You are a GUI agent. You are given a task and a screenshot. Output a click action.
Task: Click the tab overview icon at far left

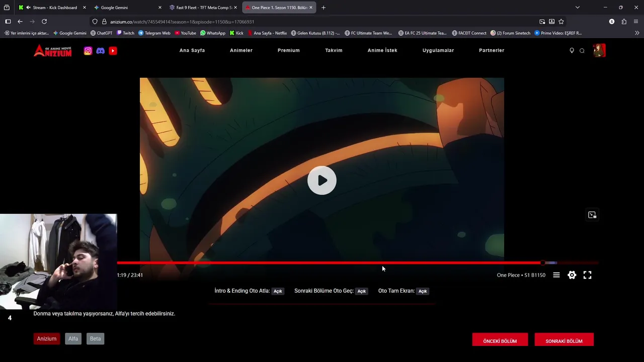pos(7,8)
